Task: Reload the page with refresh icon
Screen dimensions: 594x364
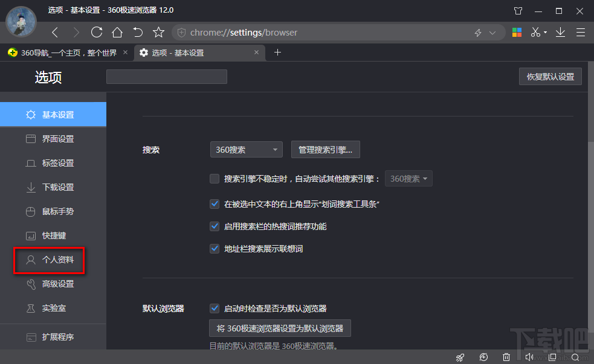Action: [97, 32]
